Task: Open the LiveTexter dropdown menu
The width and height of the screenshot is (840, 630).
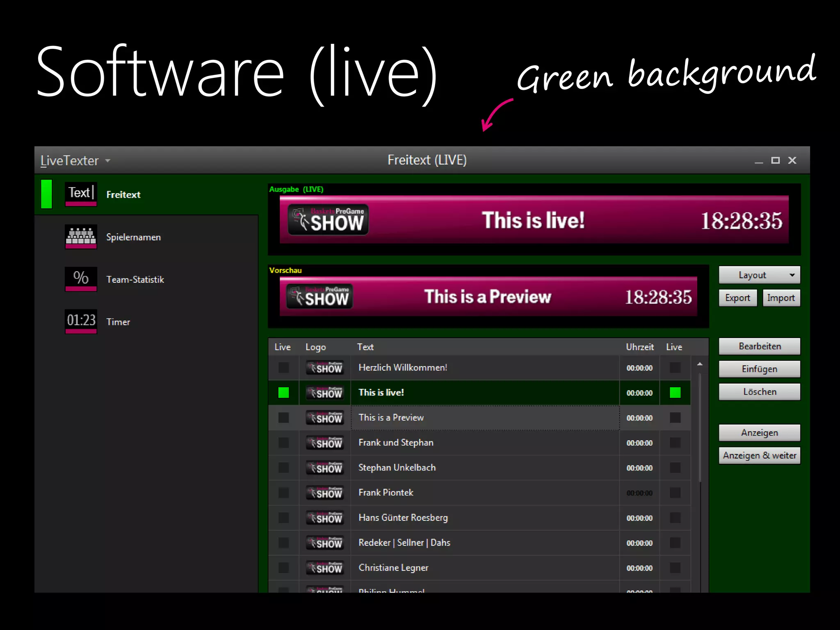Action: click(x=75, y=160)
